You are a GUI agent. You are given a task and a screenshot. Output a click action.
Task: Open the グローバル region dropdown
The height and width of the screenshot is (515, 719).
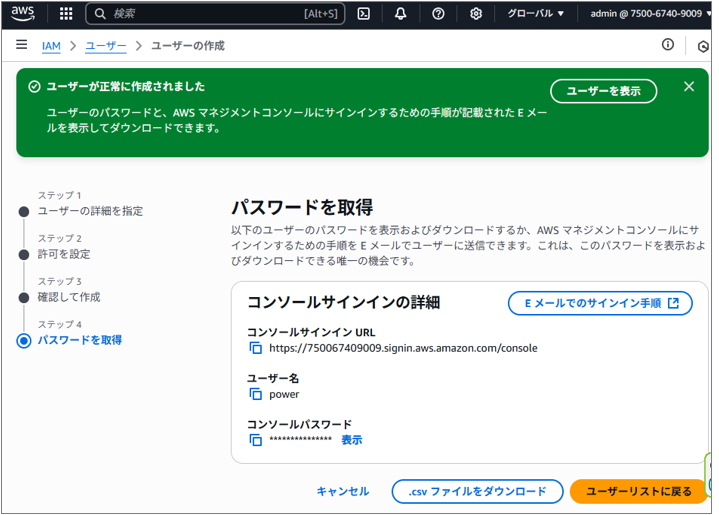tap(535, 14)
